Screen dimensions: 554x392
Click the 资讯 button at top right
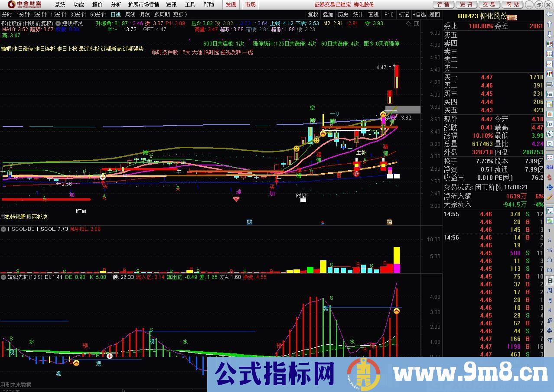point(466,4)
